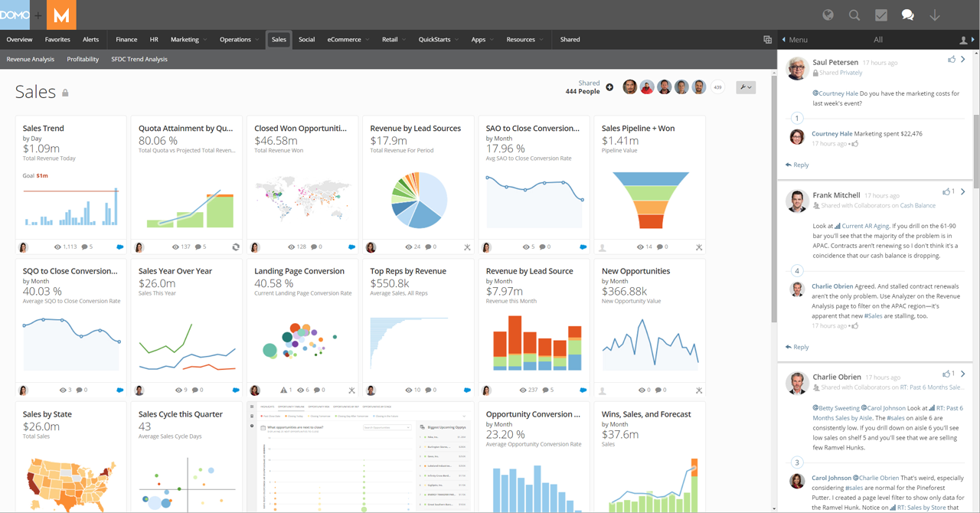Screen dimensions: 980x513
Task: Click the checkmark tasks icon in header
Action: 881,15
